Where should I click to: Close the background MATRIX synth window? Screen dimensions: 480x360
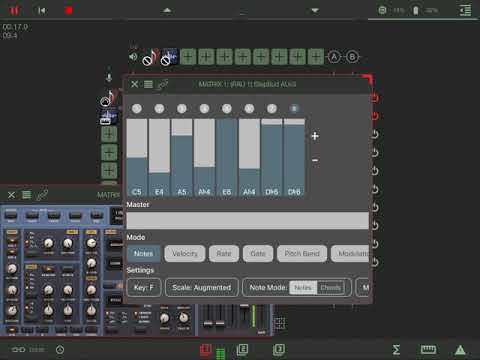coord(11,195)
